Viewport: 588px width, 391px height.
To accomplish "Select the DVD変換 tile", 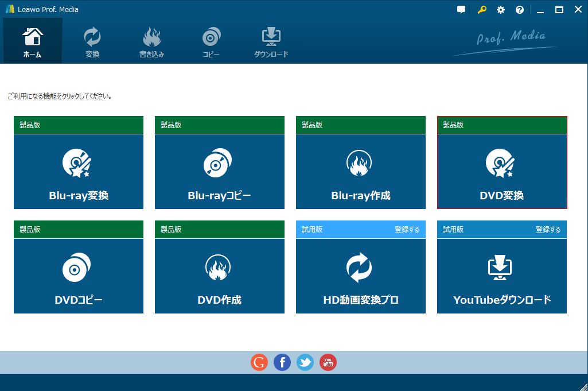I will [502, 172].
